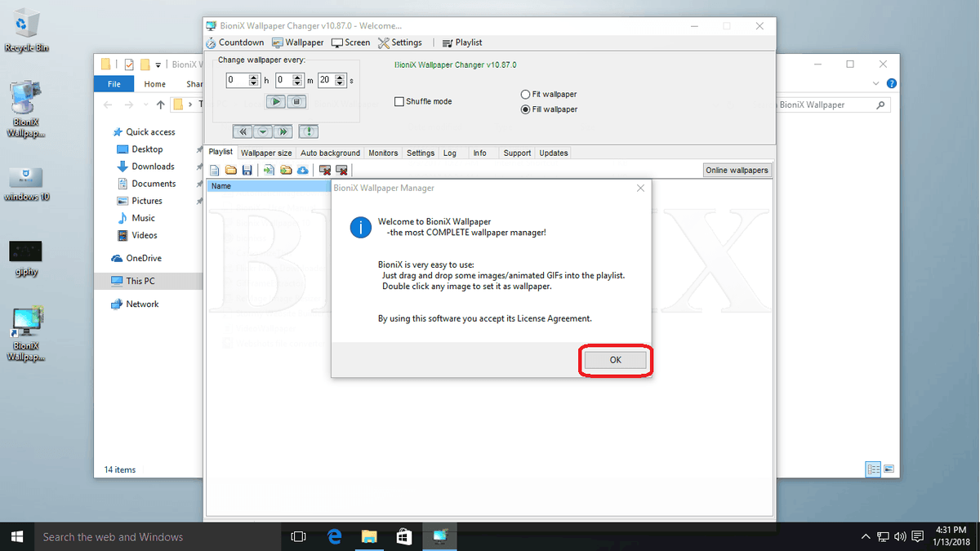Remove selected item using red X icon
Image resolution: width=980 pixels, height=551 pixels.
pyautogui.click(x=324, y=170)
